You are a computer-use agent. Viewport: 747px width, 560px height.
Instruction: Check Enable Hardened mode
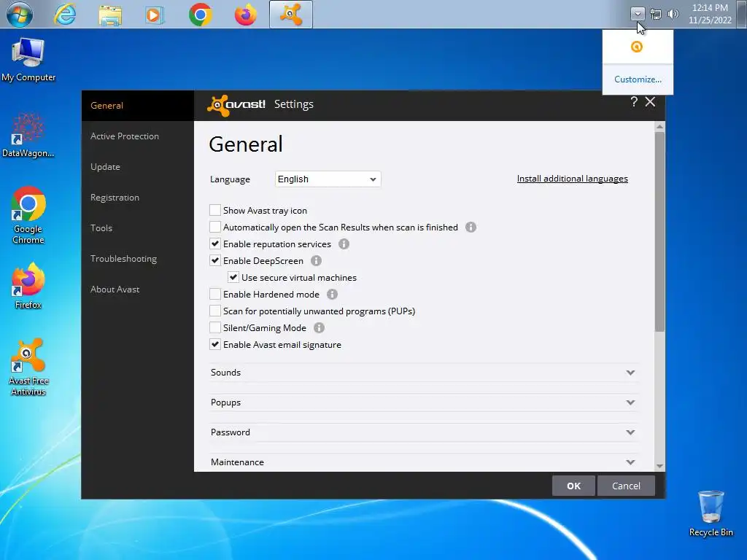[215, 294]
